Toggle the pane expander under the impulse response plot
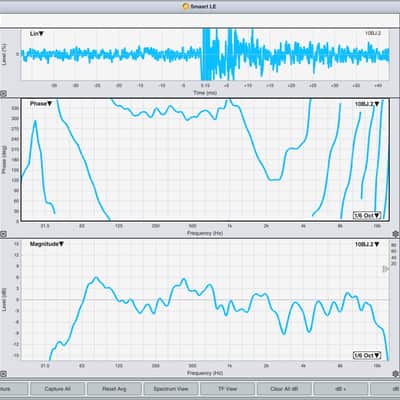Image resolution: width=400 pixels, height=400 pixels. tap(3, 94)
